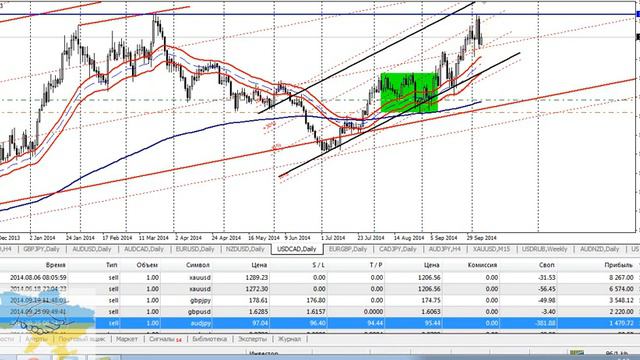640x360 pixels.
Task: Open the Маркет terminal tab
Action: pos(127,339)
